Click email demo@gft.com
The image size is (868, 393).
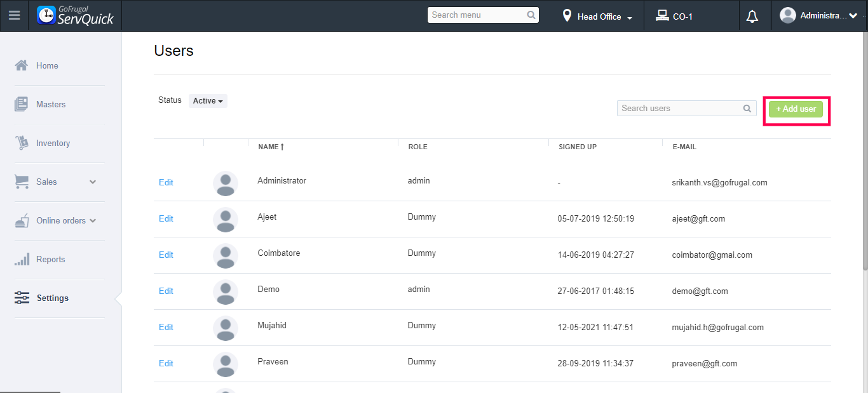coord(700,291)
